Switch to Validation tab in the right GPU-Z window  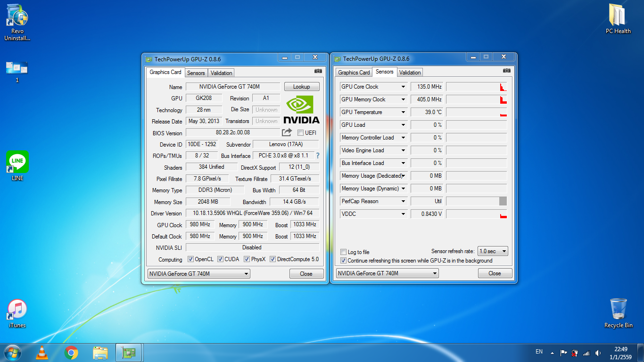pos(410,73)
